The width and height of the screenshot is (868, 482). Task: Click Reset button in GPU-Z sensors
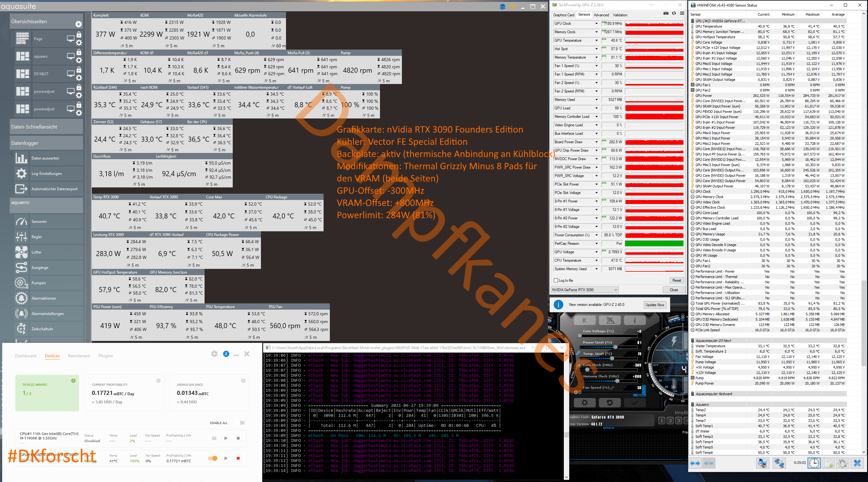677,280
